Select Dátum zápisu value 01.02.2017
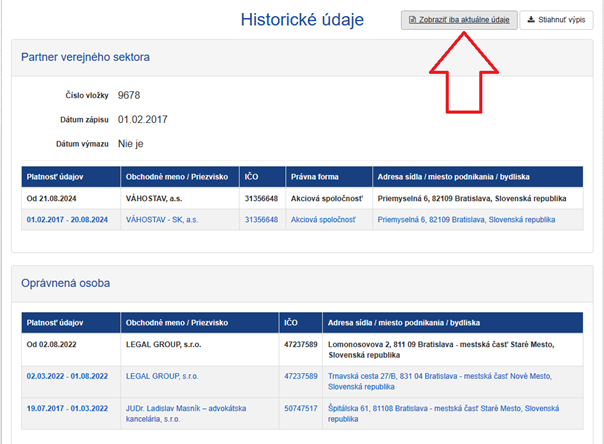This screenshot has height=444, width=604. coord(143,119)
